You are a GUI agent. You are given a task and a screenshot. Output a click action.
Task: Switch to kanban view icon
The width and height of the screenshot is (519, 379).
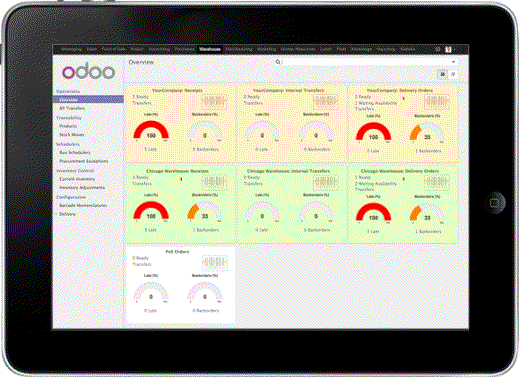[442, 74]
